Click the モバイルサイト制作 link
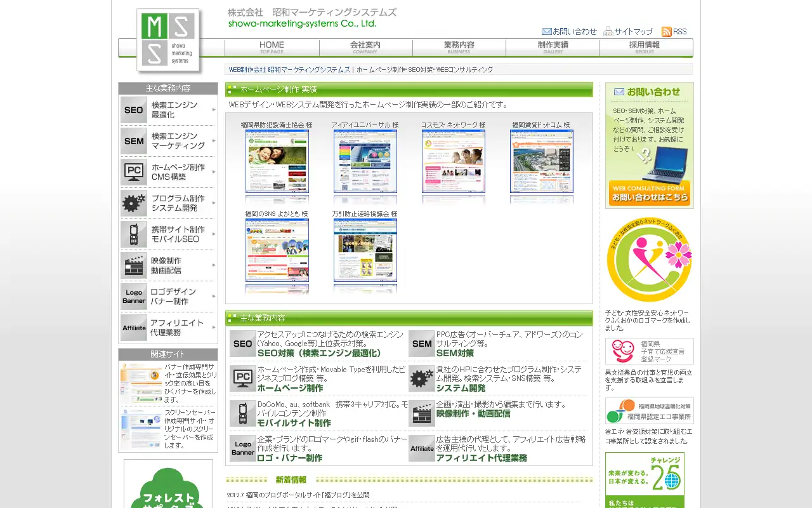 tap(294, 423)
